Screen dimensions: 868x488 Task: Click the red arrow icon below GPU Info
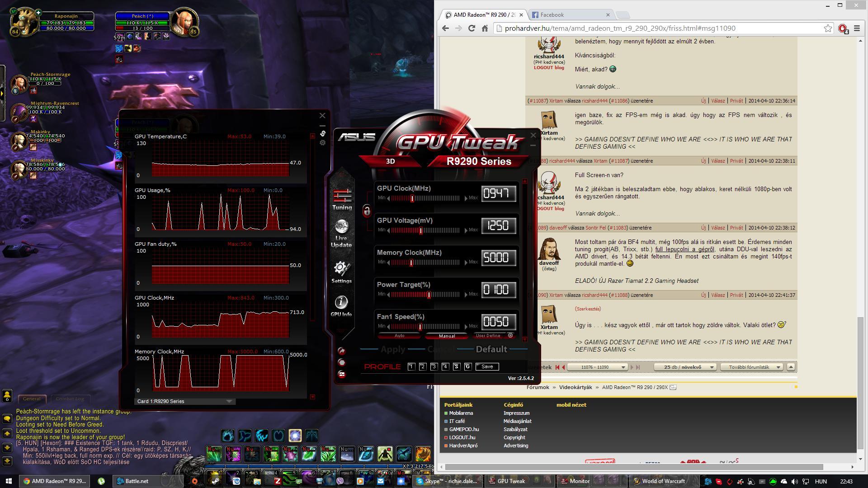pos(342,351)
